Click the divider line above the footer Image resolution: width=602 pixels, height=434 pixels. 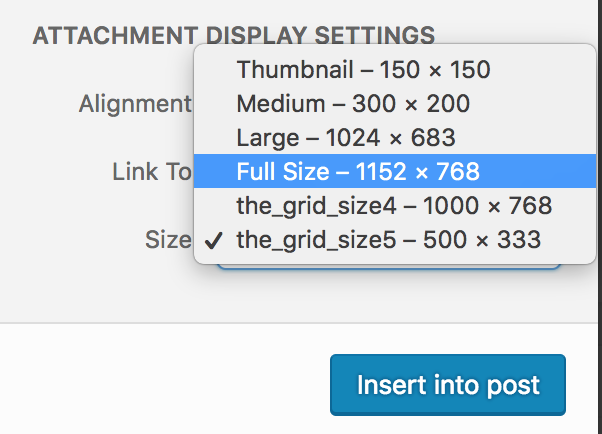tap(300, 323)
